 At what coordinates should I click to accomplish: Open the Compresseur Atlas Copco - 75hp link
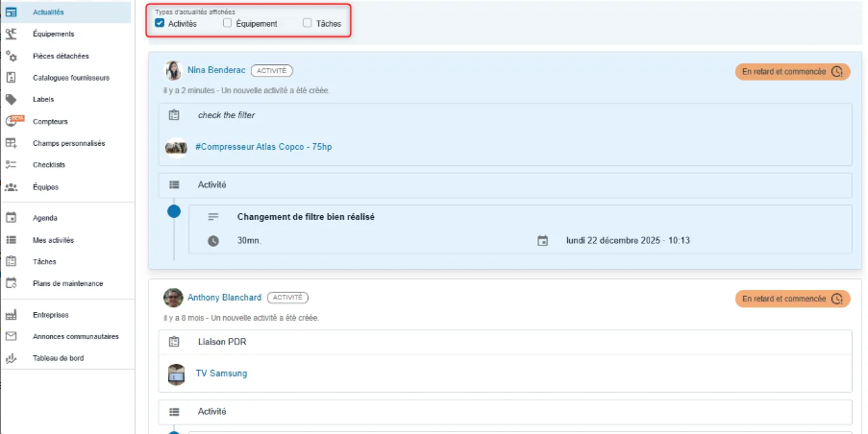pos(263,147)
